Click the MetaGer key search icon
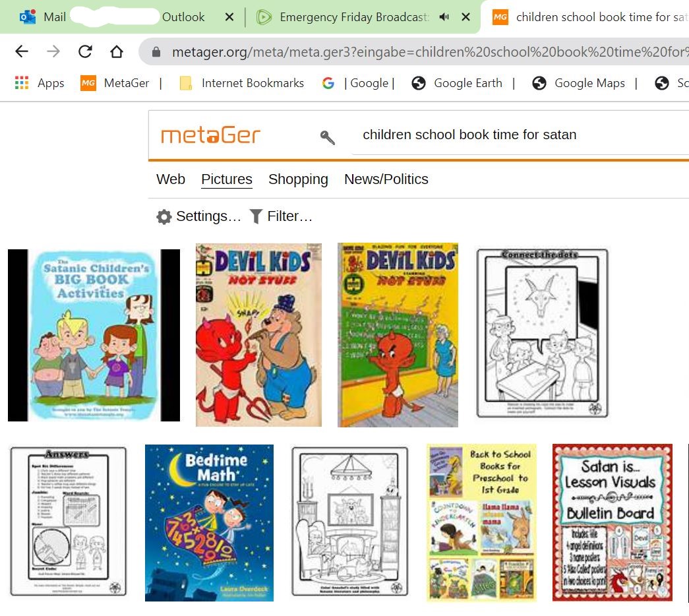The image size is (689, 616). pyautogui.click(x=327, y=137)
